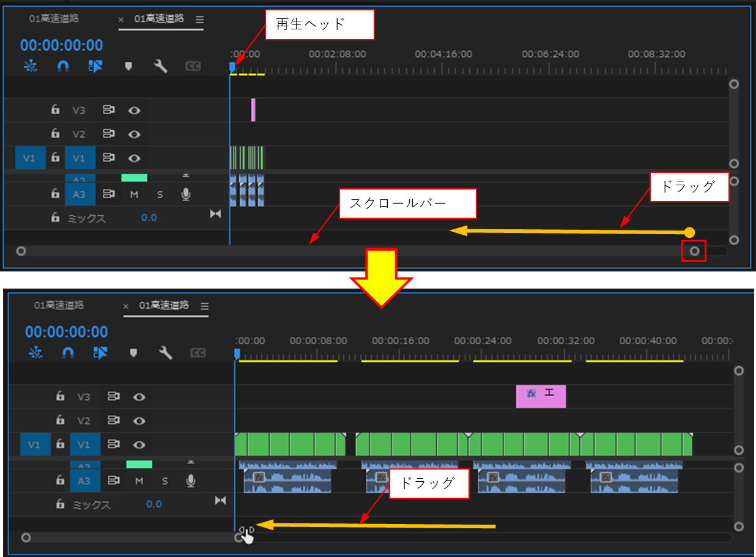Toggle the lock icon on track V1
756x557 pixels.
pos(55,158)
